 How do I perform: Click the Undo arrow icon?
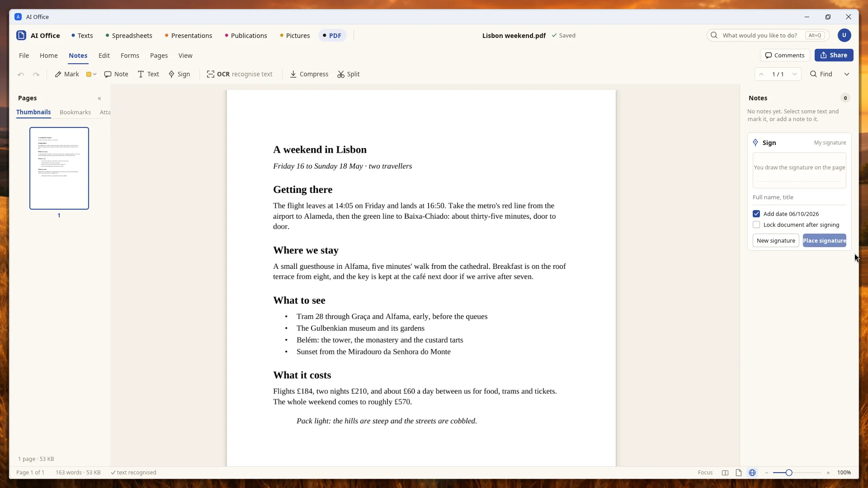(x=21, y=74)
